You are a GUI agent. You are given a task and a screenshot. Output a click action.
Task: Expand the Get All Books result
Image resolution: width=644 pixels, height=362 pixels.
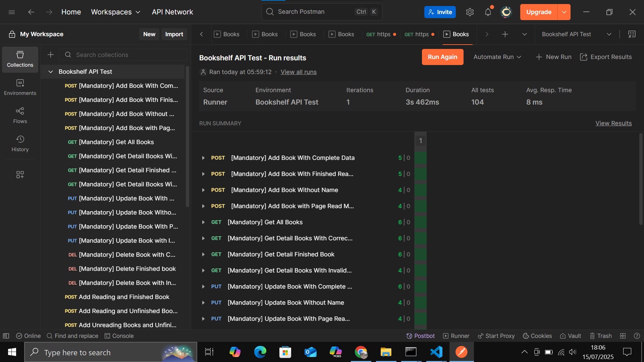[203, 222]
